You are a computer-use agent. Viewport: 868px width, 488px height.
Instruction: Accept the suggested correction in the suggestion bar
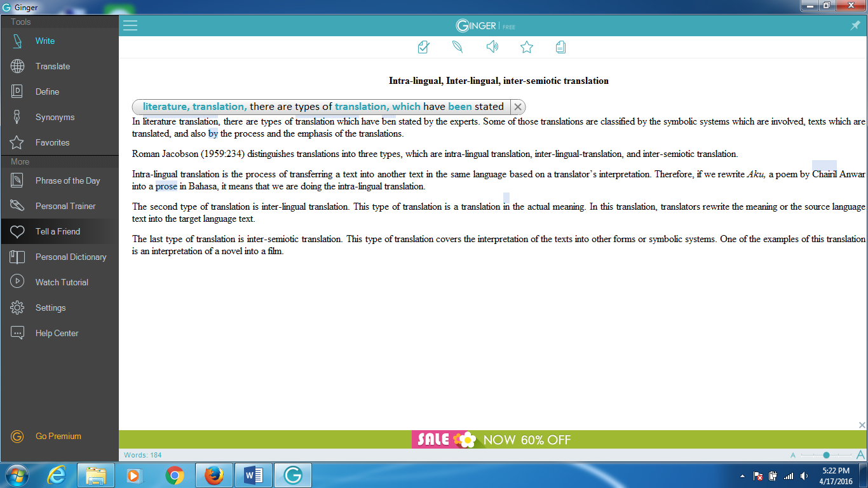pyautogui.click(x=318, y=107)
